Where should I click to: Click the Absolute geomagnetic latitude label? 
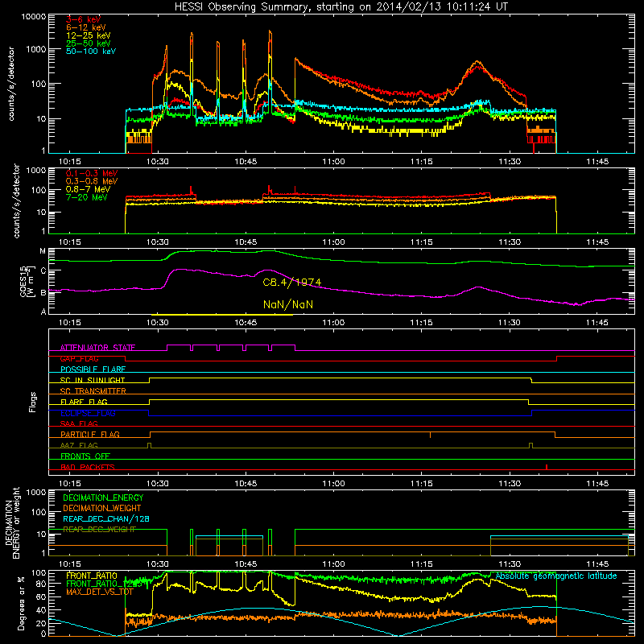click(x=556, y=576)
